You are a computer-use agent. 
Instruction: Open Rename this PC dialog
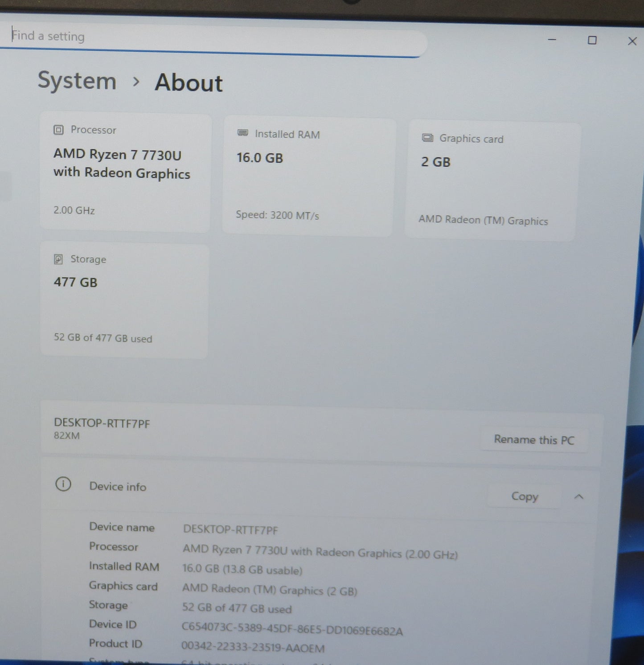pos(534,439)
